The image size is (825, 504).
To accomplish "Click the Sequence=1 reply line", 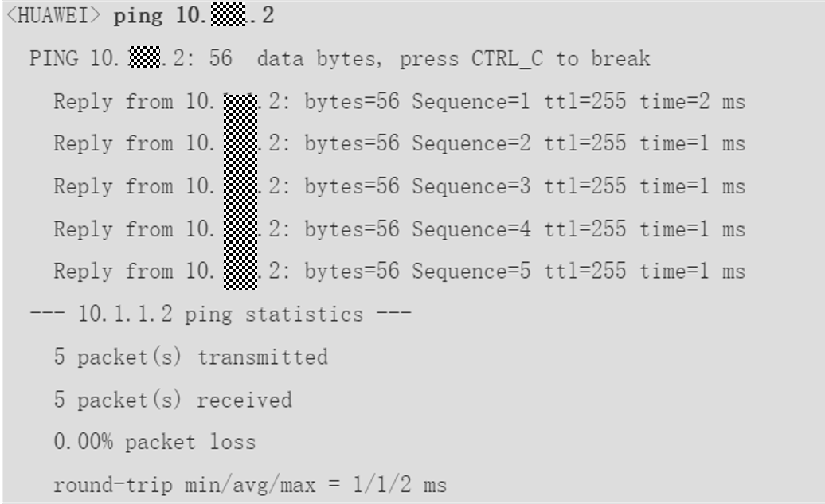I will click(399, 101).
